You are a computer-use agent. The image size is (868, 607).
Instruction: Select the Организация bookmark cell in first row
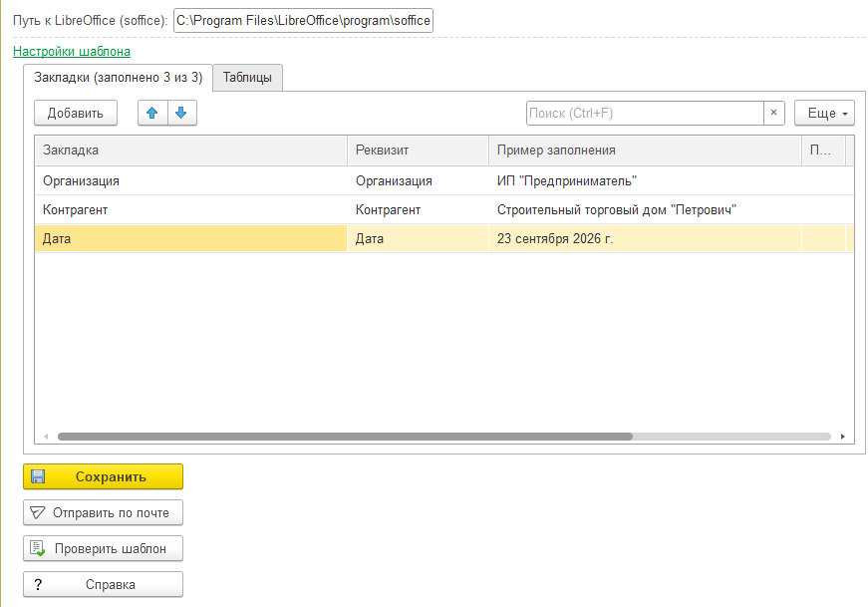[191, 181]
